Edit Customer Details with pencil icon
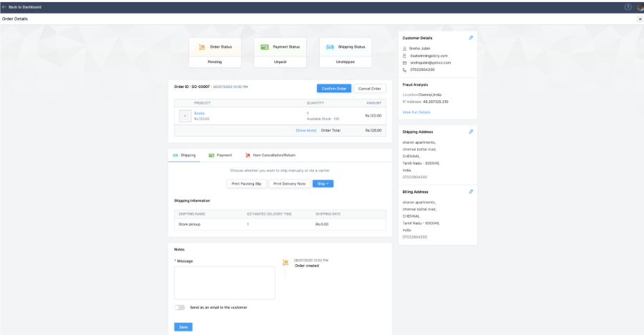Screen dimensions: 644x335 coord(470,37)
